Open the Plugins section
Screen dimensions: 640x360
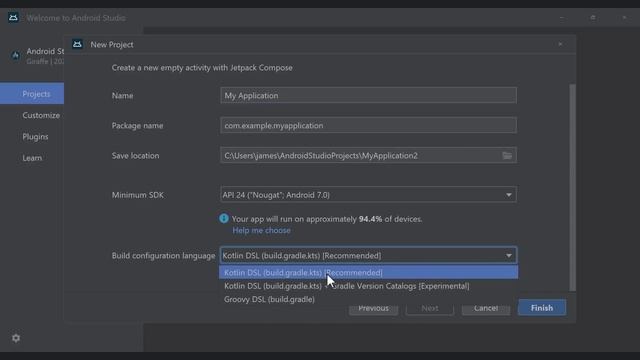[x=35, y=136]
